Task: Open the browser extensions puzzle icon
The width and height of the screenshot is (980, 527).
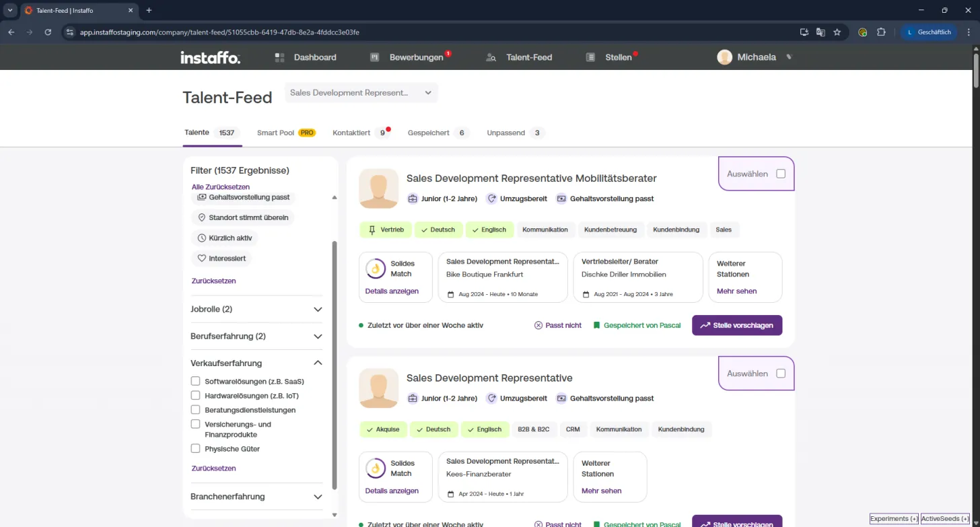Action: pos(881,32)
